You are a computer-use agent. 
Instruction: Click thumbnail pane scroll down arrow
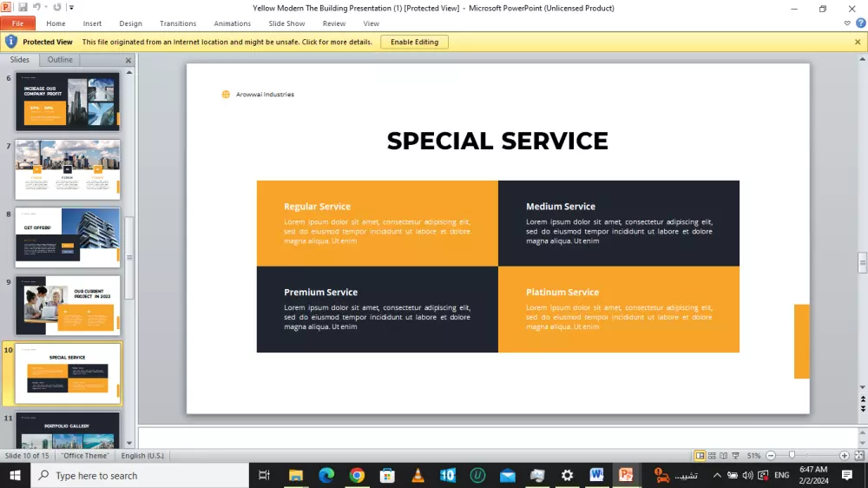click(x=129, y=443)
